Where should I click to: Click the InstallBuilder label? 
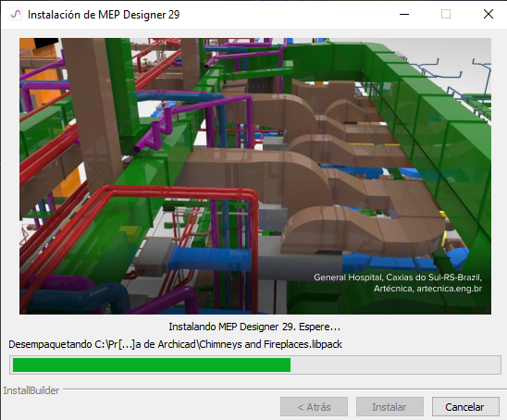(31, 390)
